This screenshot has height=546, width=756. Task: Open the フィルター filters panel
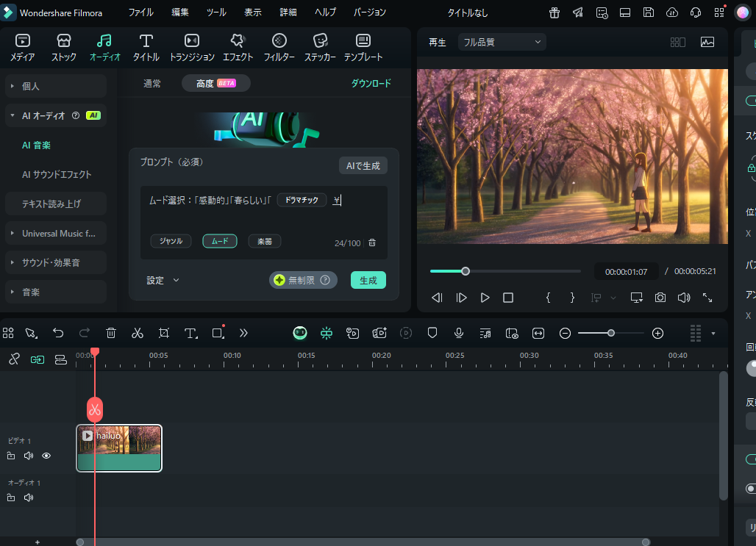click(x=279, y=48)
